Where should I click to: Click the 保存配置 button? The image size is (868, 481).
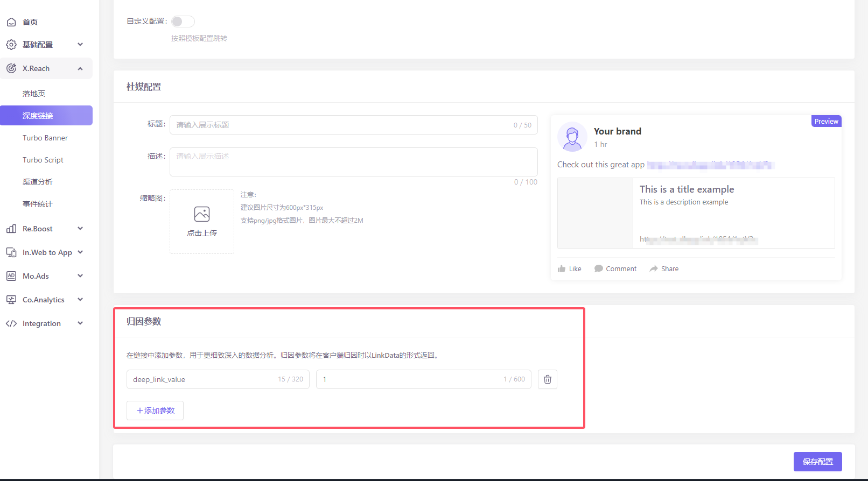coord(817,462)
